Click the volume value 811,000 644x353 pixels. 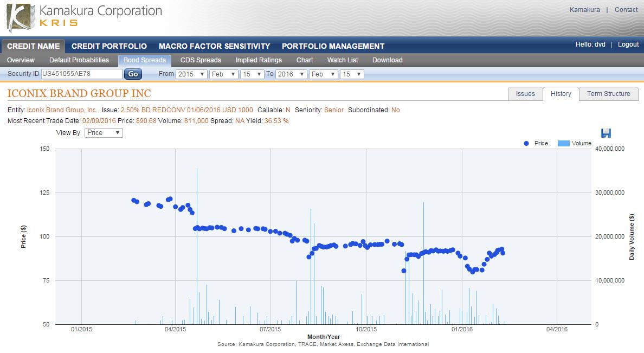click(196, 121)
